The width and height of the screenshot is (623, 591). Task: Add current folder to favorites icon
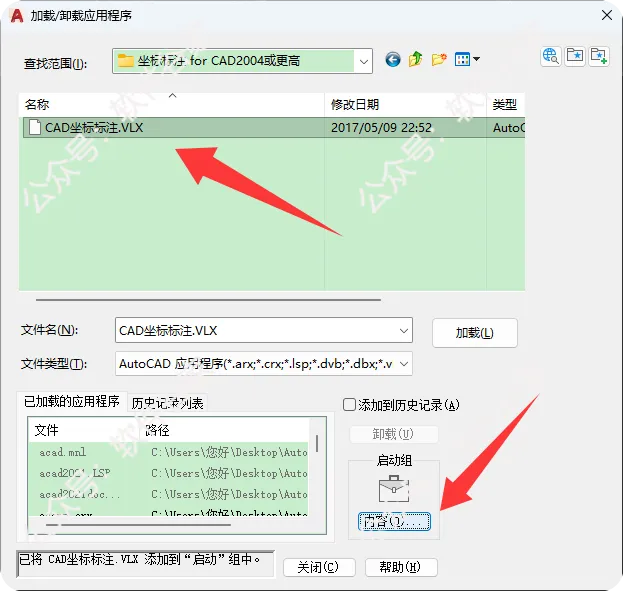pos(599,56)
